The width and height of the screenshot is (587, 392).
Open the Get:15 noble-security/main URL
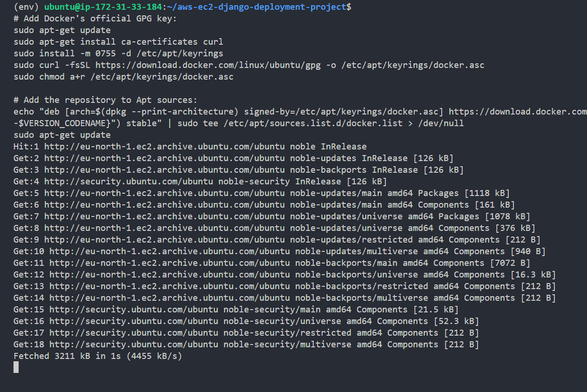pyautogui.click(x=134, y=310)
